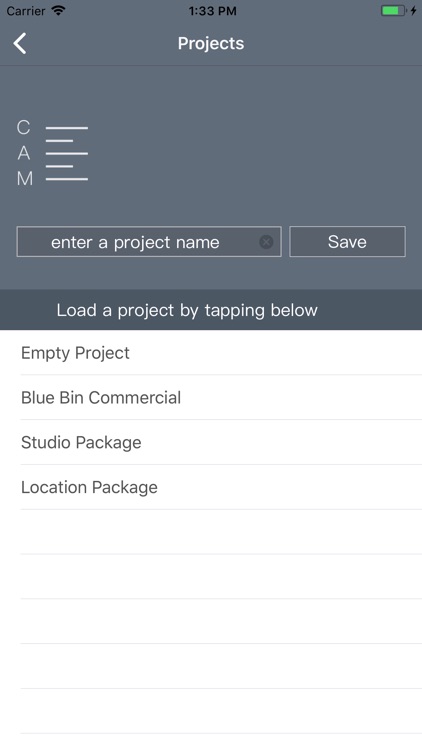Image resolution: width=422 pixels, height=750 pixels.
Task: Tap the 1:33 PM clock in status bar
Action: (212, 11)
